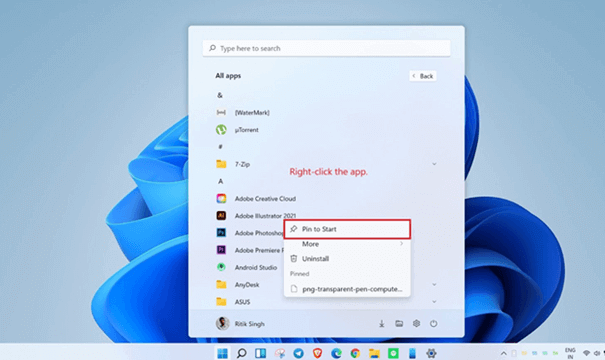Viewport: 605px width, 360px height.
Task: Open the More submenu
Action: coord(347,244)
